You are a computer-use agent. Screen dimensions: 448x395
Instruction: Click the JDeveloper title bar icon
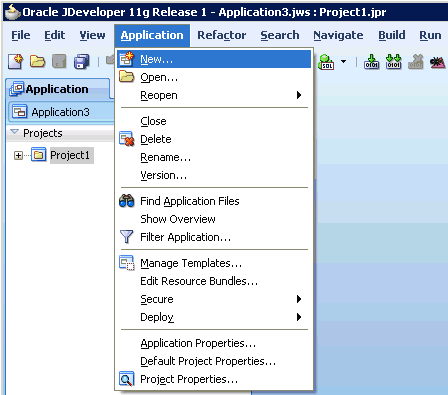pyautogui.click(x=12, y=12)
